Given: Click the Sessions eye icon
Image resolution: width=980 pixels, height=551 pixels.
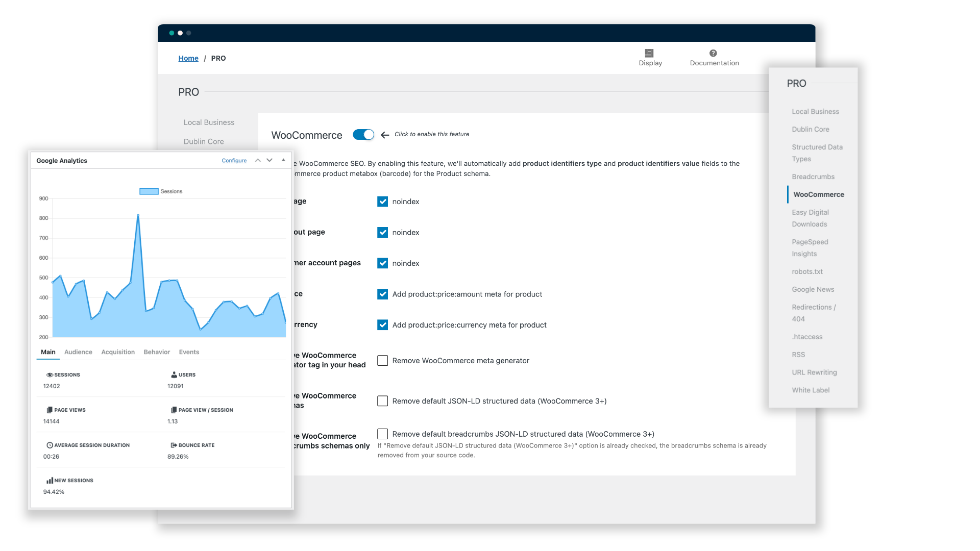Looking at the screenshot, I should (x=50, y=375).
